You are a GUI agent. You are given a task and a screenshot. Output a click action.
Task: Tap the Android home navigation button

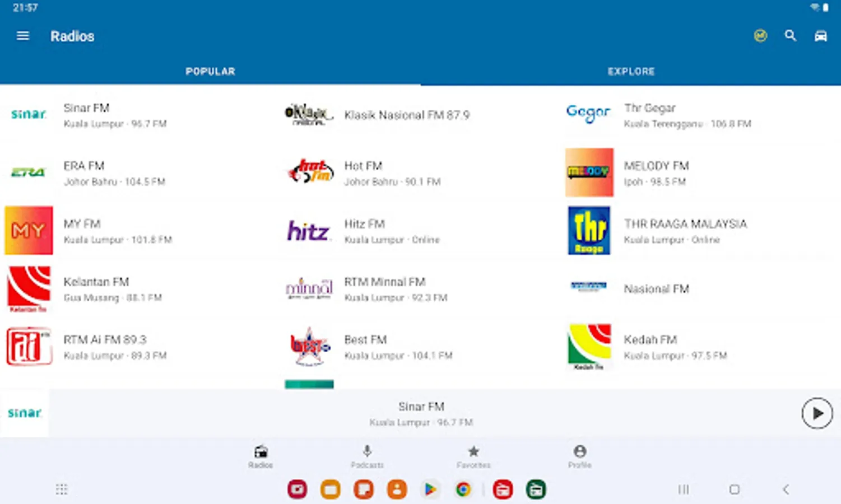pos(735,489)
